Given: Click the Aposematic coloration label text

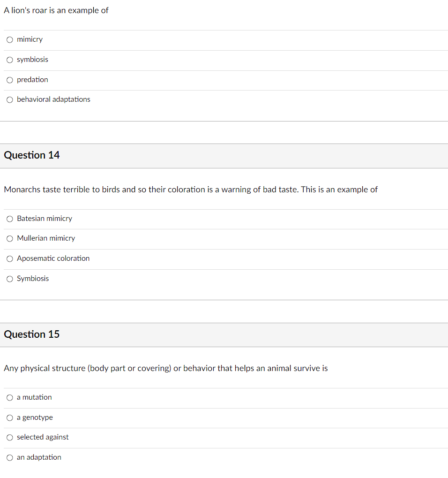Looking at the screenshot, I should [53, 258].
